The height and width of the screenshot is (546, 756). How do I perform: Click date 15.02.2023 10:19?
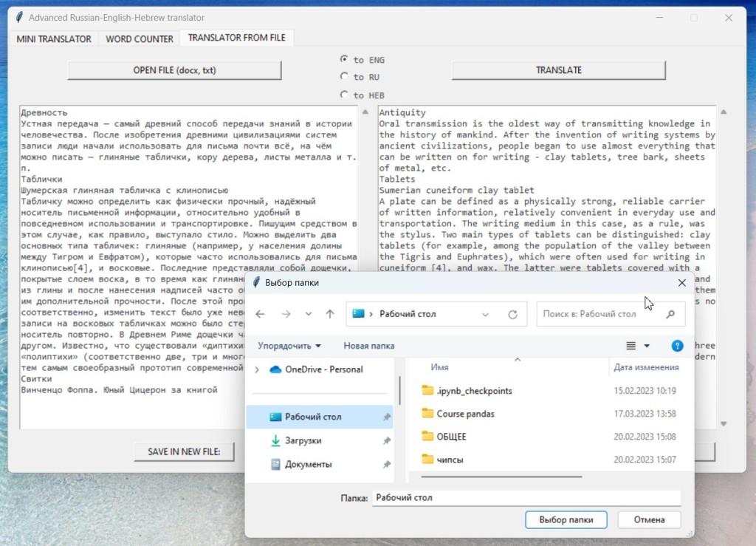(645, 390)
